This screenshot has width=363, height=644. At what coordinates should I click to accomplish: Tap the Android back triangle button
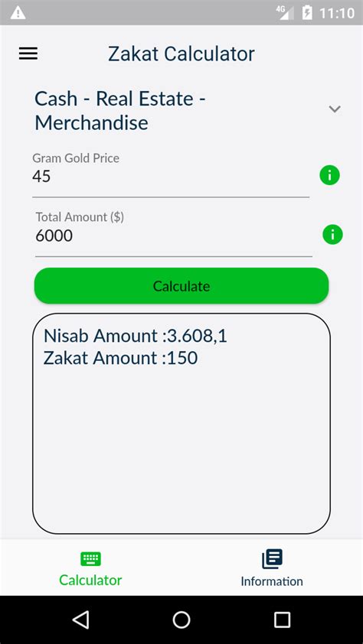coord(80,620)
